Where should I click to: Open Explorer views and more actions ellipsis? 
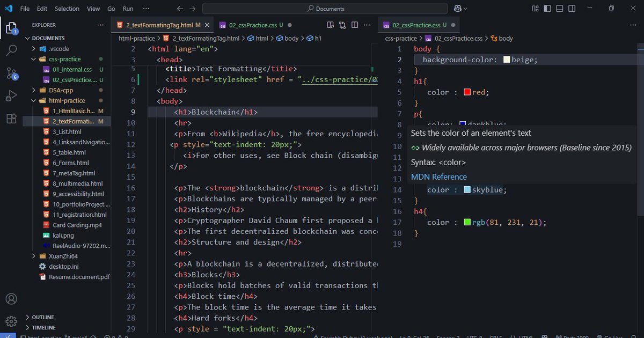(100, 25)
